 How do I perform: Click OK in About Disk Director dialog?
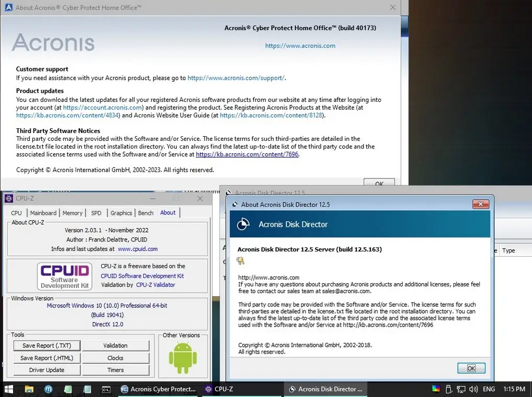(x=471, y=368)
